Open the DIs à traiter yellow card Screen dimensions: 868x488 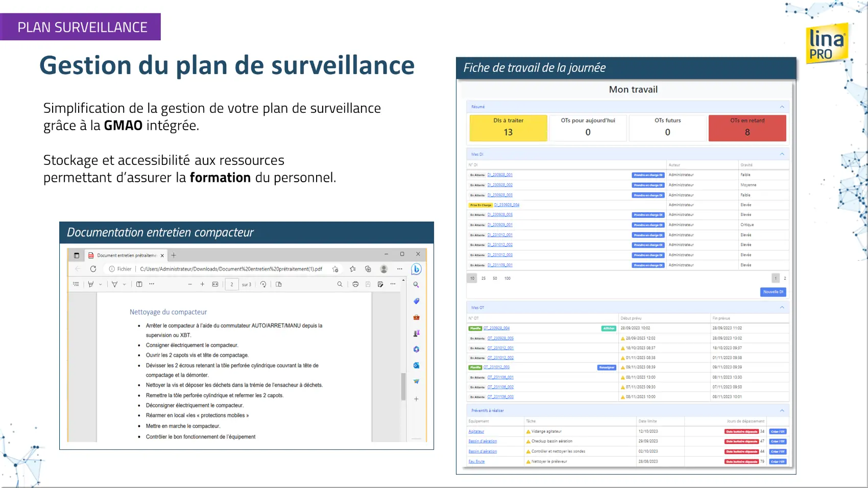pos(508,128)
